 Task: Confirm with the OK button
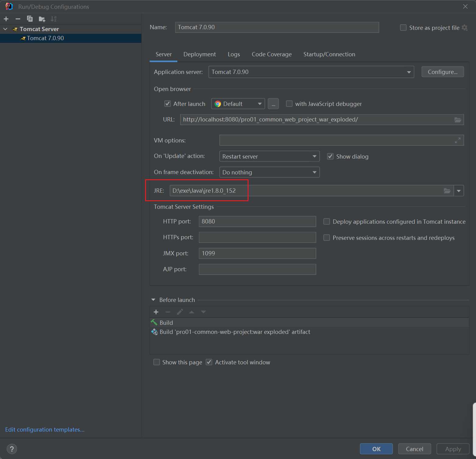(376, 449)
